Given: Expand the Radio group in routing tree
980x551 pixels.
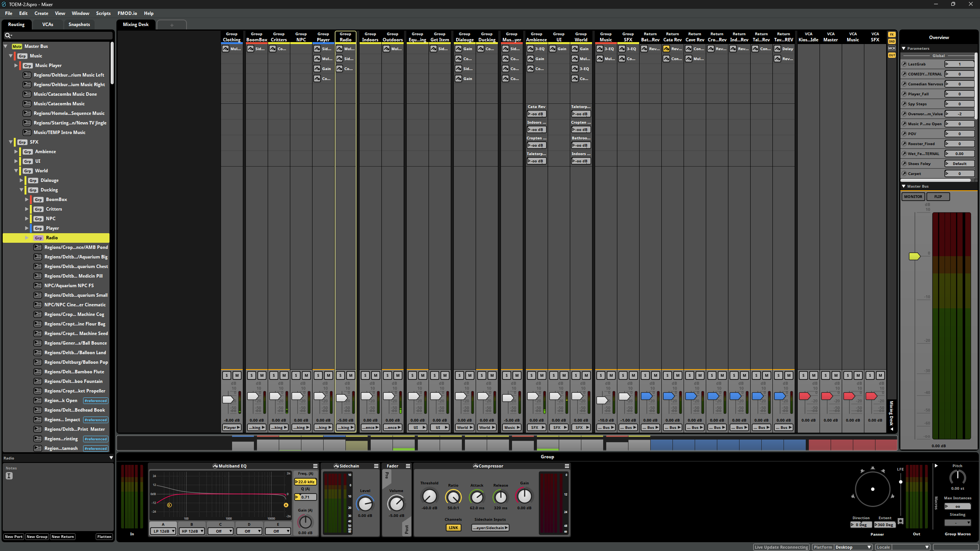Looking at the screenshot, I should (27, 238).
